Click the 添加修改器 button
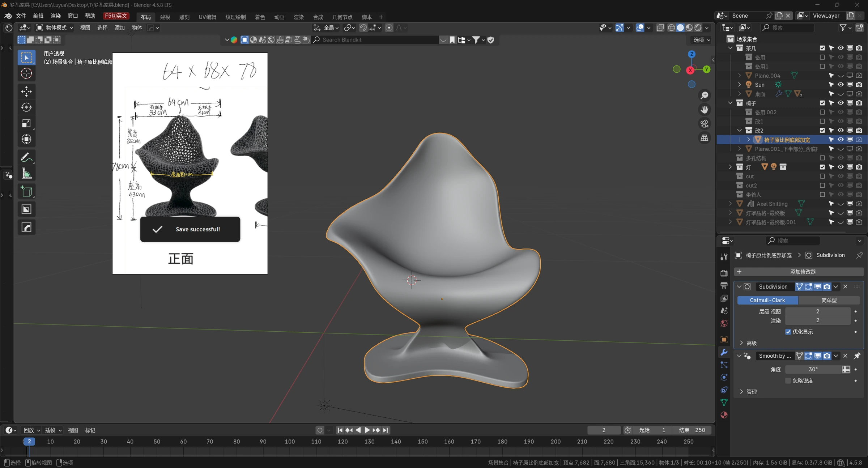 tap(799, 272)
